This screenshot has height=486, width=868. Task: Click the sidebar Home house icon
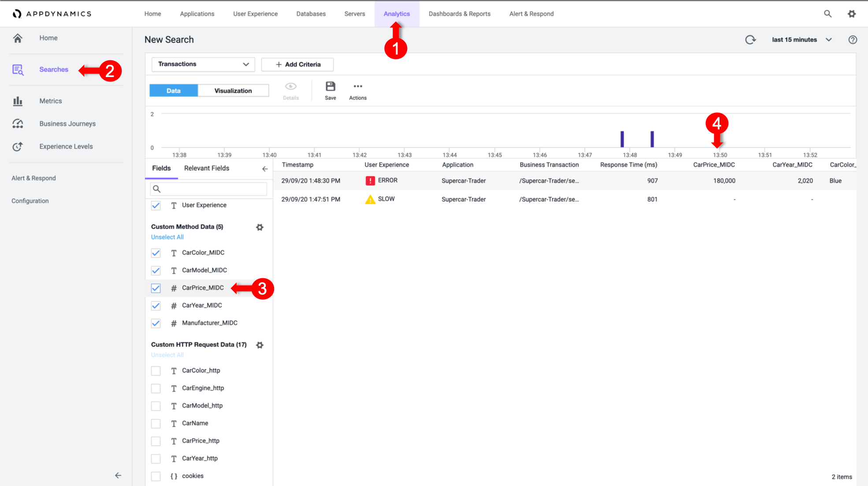[18, 38]
